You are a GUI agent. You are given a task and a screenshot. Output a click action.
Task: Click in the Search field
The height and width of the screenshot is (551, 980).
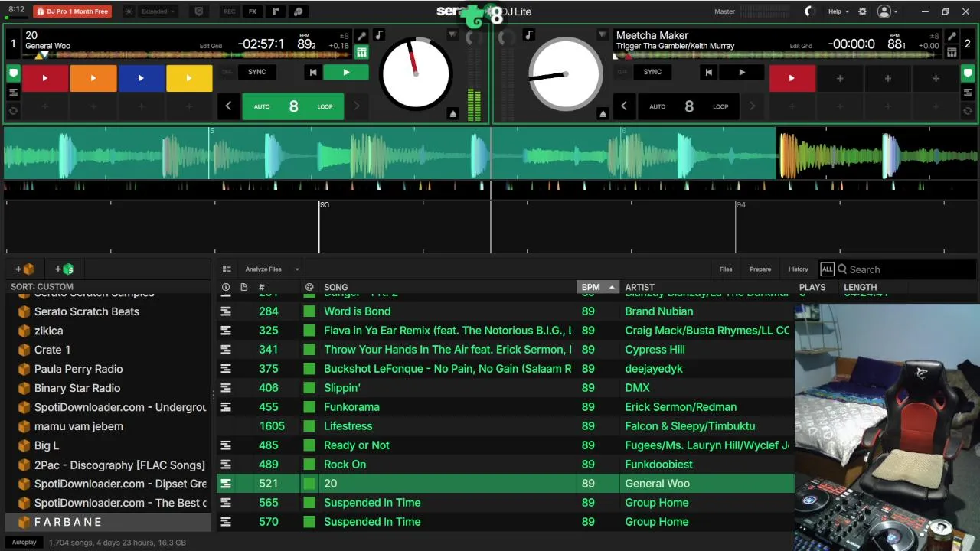click(907, 269)
